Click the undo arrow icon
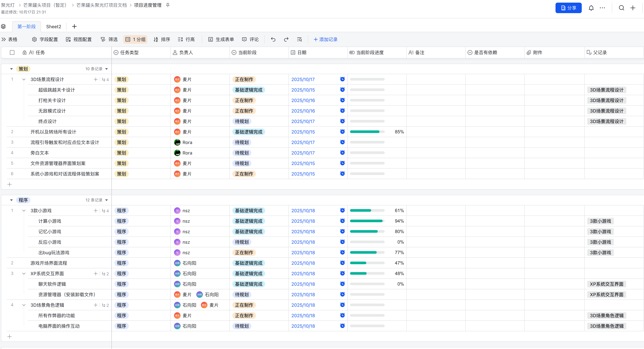This screenshot has height=349, width=644. coord(273,39)
